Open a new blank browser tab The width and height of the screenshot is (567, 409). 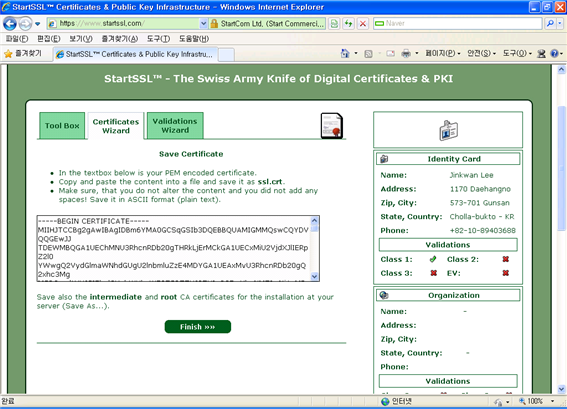[226, 55]
